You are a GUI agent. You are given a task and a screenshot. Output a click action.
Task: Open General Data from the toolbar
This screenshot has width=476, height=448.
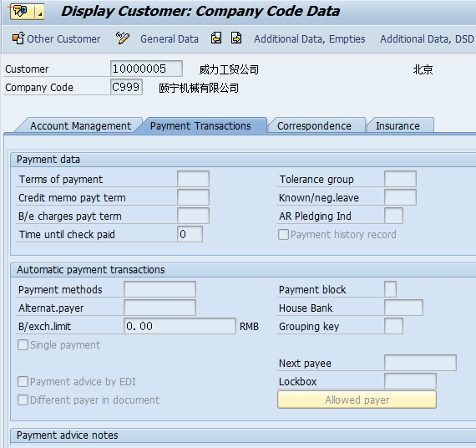[170, 39]
